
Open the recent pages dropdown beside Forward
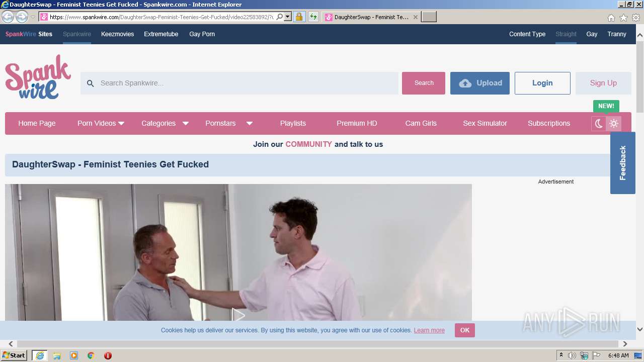click(x=33, y=17)
